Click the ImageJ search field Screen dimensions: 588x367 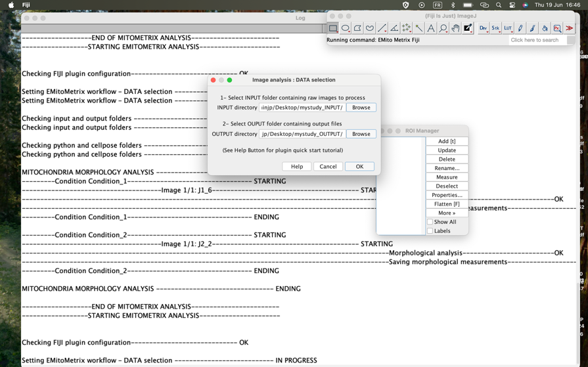click(x=538, y=40)
